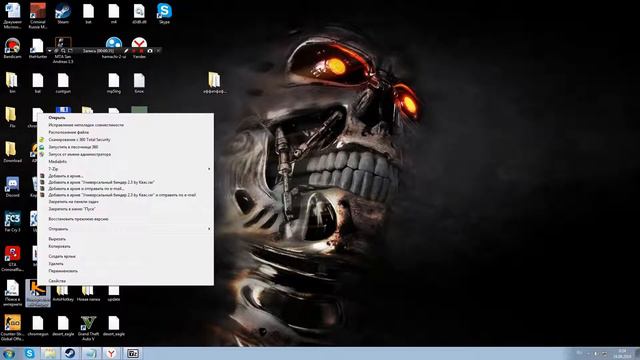Select the bin folder icon
Screen dimensions: 640x360
click(12, 83)
